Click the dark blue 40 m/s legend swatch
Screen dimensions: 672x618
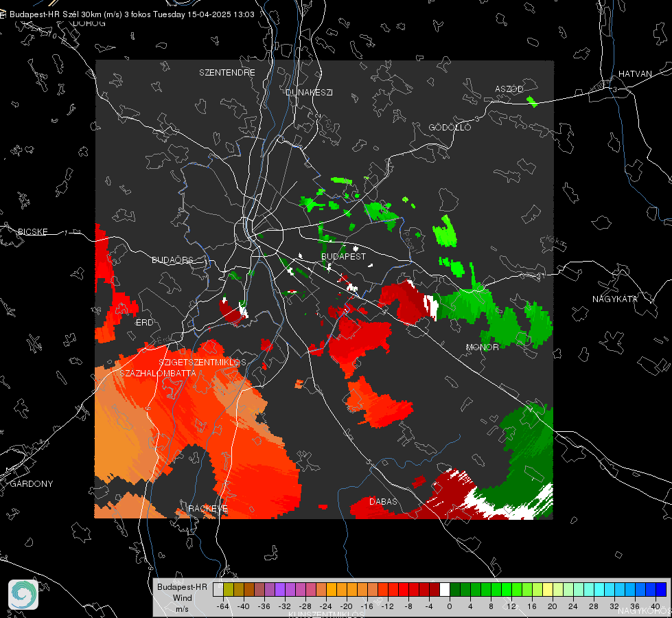(661, 590)
